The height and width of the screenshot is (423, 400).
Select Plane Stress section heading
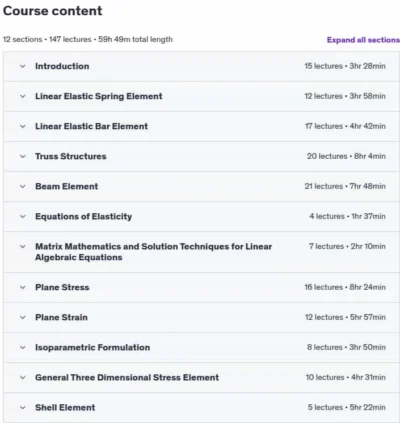coord(62,287)
